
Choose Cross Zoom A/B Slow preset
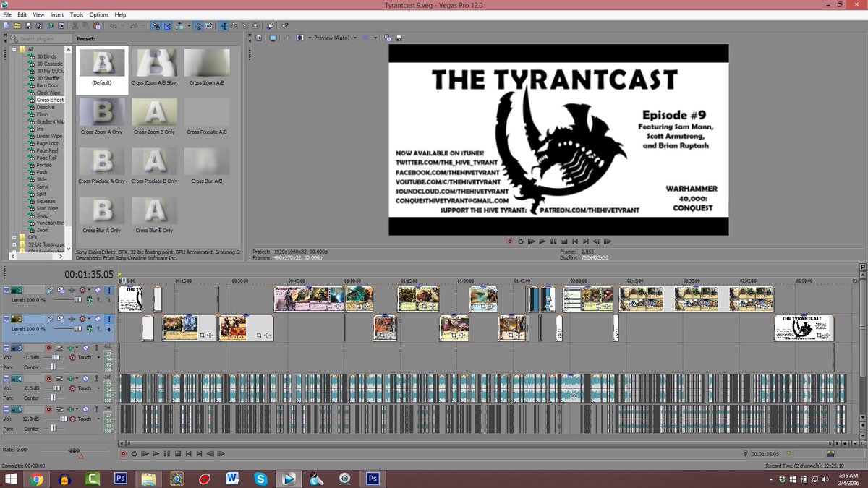154,67
